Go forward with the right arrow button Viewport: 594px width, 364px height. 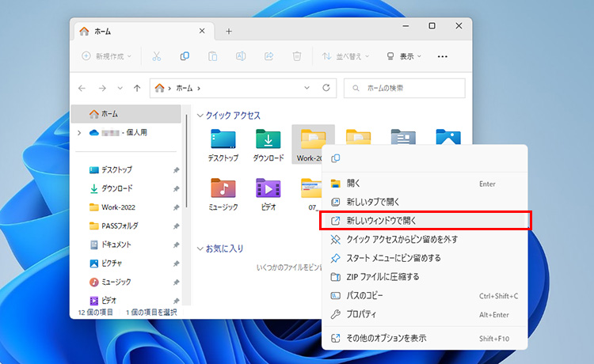coord(102,88)
